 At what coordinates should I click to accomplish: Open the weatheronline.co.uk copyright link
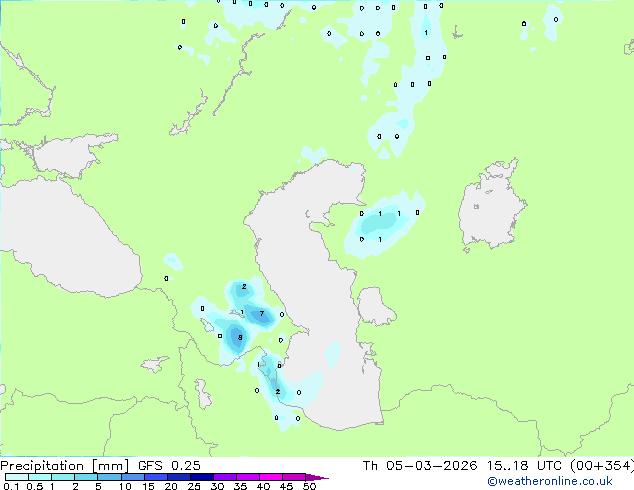pyautogui.click(x=550, y=481)
